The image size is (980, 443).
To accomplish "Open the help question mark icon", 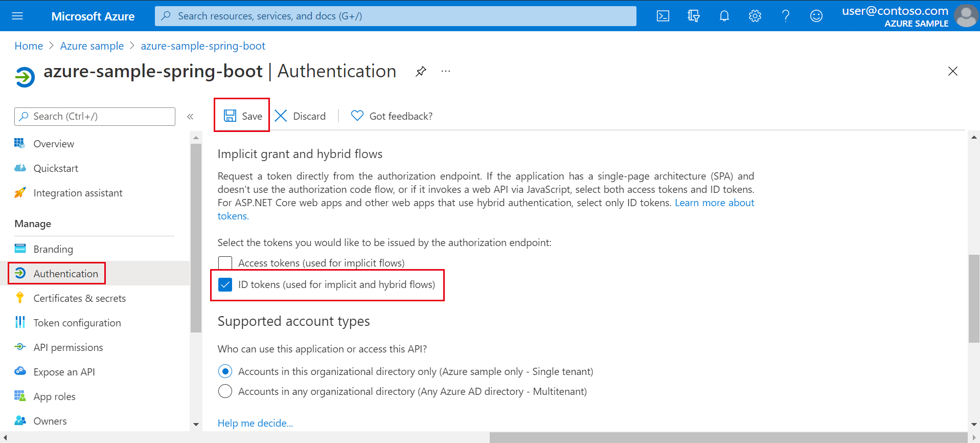I will pyautogui.click(x=786, y=16).
